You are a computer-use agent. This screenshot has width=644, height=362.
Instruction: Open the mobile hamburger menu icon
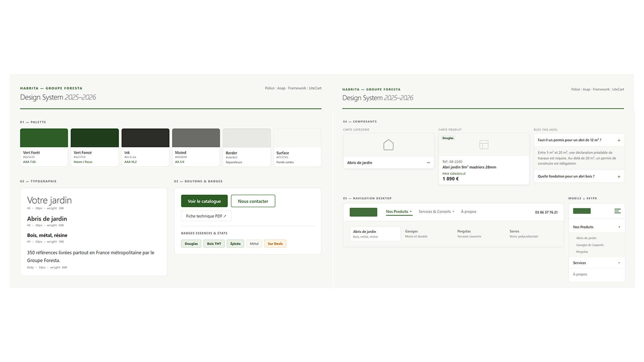point(617,211)
